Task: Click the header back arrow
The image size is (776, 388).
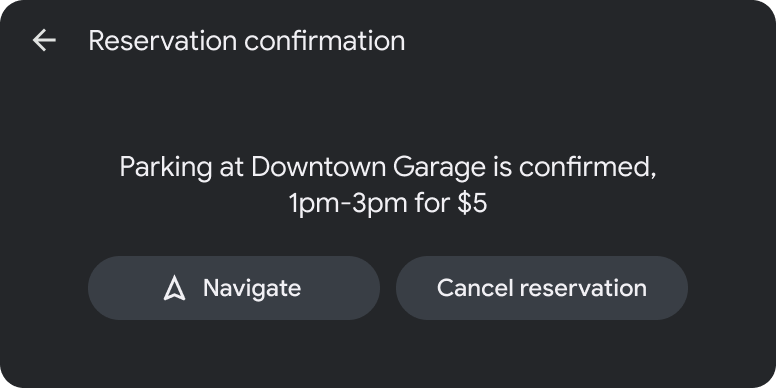Action: 44,40
